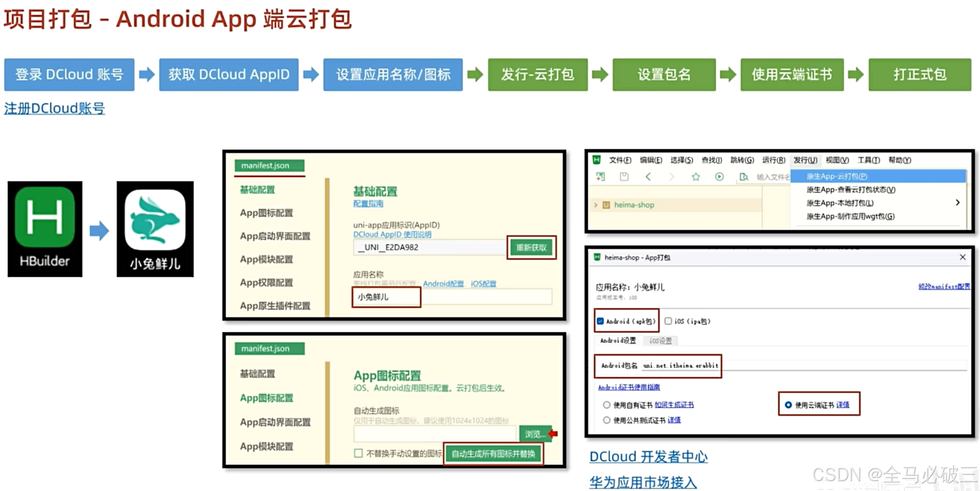Click the new file toolbar icon

pyautogui.click(x=600, y=177)
